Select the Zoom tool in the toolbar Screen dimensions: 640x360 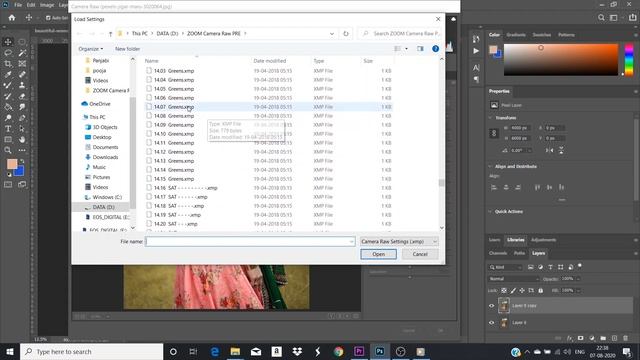(x=8, y=150)
